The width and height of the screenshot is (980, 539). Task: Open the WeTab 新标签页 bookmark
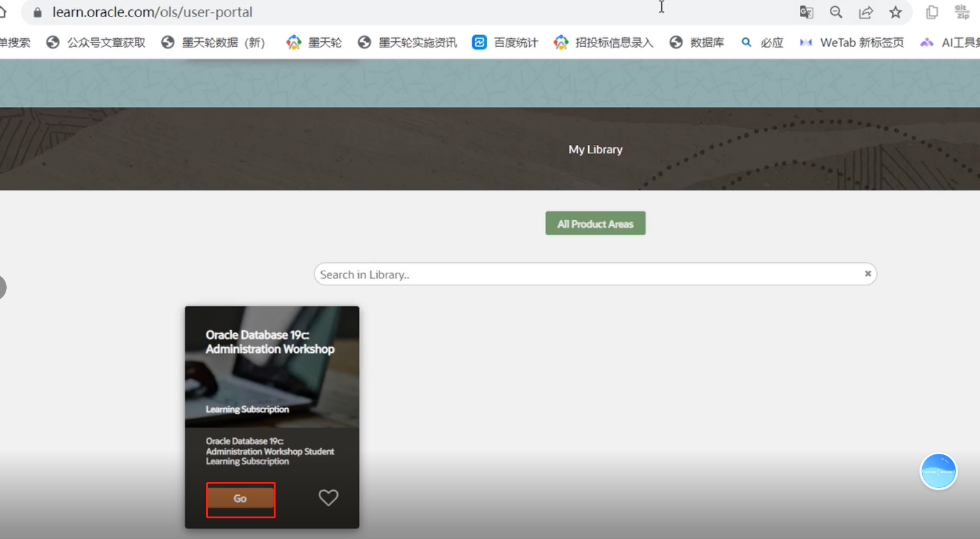[852, 43]
